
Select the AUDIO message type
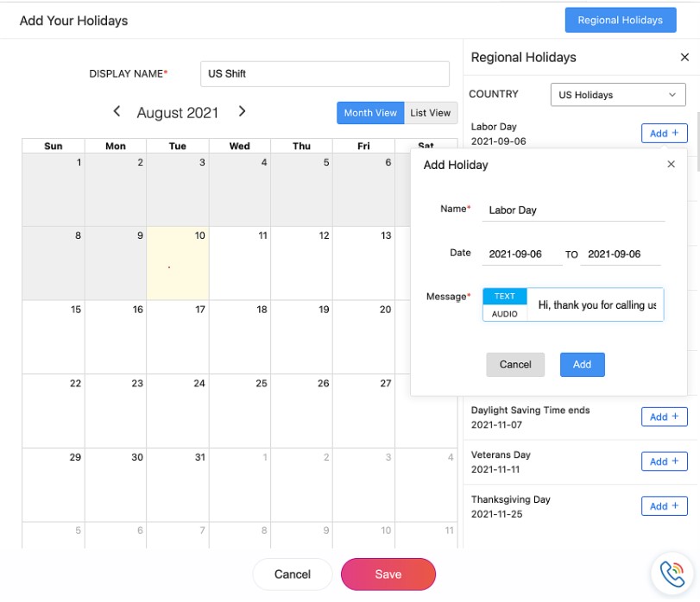click(504, 313)
